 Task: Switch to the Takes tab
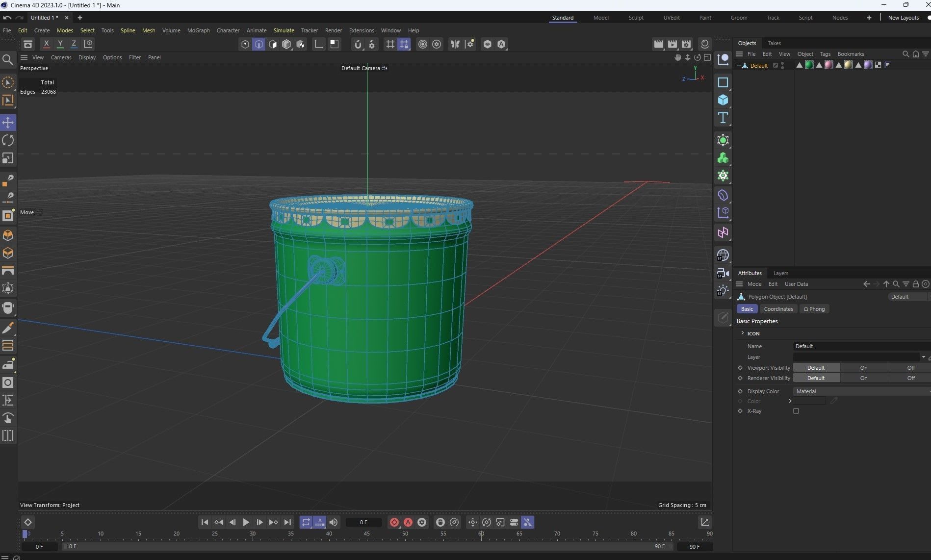[x=774, y=43]
